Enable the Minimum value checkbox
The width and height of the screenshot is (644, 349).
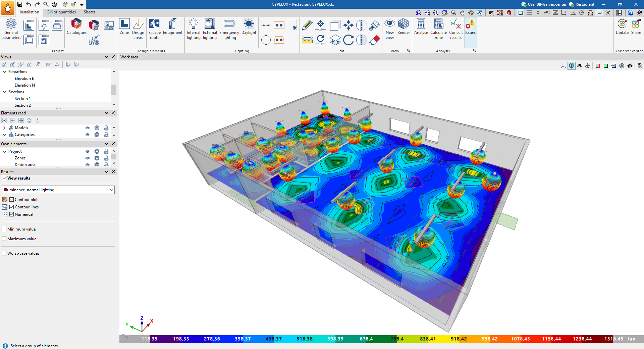(x=4, y=229)
